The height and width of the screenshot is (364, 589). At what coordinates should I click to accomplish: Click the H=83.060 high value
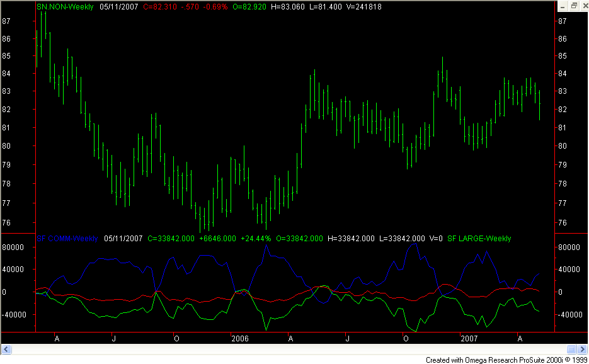(x=288, y=7)
